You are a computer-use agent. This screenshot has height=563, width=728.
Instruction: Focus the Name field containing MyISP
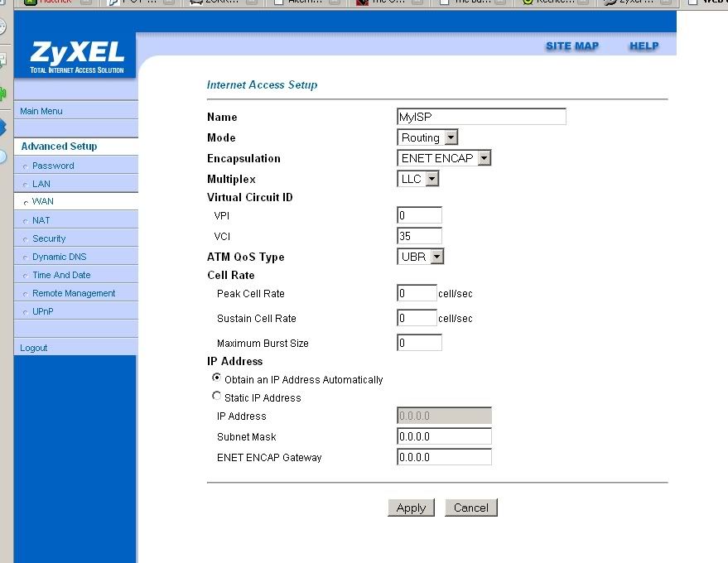tap(481, 117)
